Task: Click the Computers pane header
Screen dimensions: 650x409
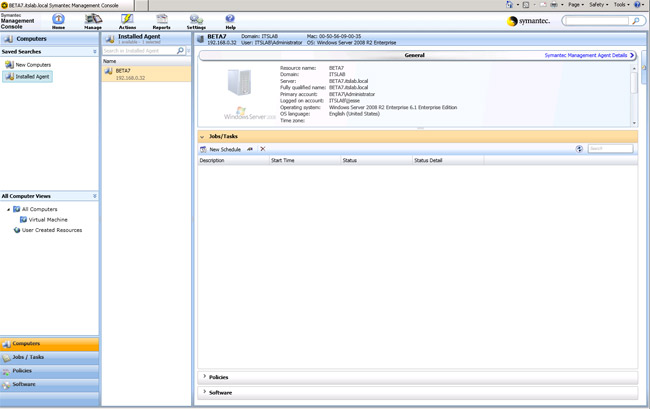Action: click(x=49, y=39)
